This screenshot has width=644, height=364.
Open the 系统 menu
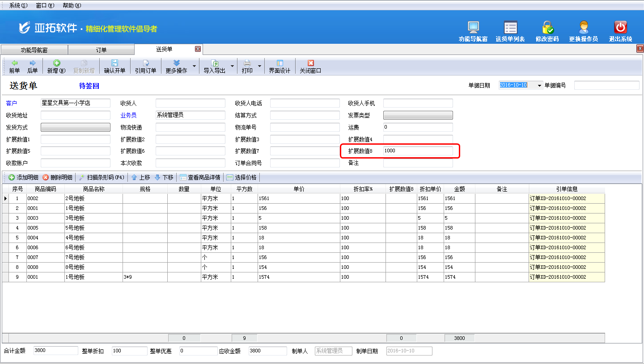[x=18, y=5]
